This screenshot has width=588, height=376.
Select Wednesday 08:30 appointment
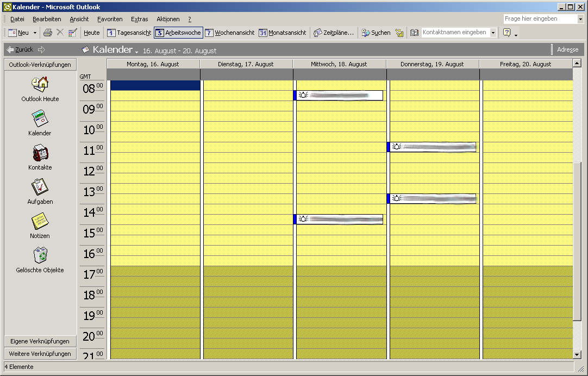point(338,95)
